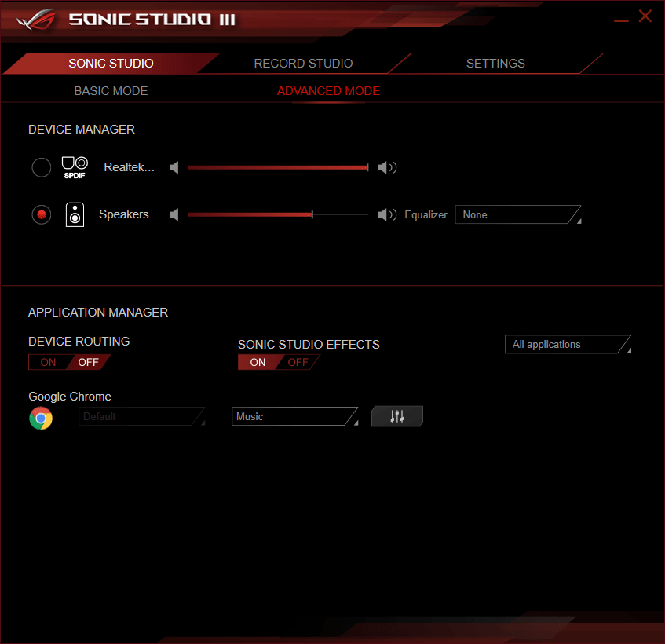Select the ADVANCED MODE tab

(x=328, y=91)
